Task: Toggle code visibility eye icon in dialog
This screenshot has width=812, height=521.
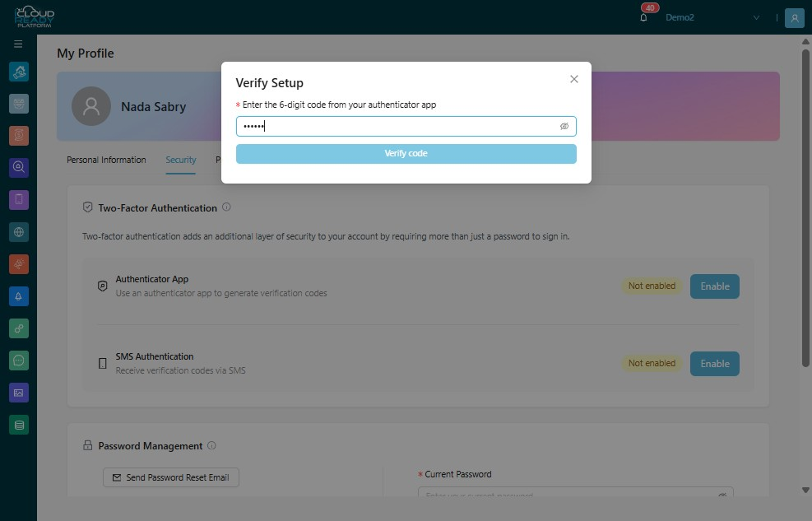Action: [x=564, y=127]
